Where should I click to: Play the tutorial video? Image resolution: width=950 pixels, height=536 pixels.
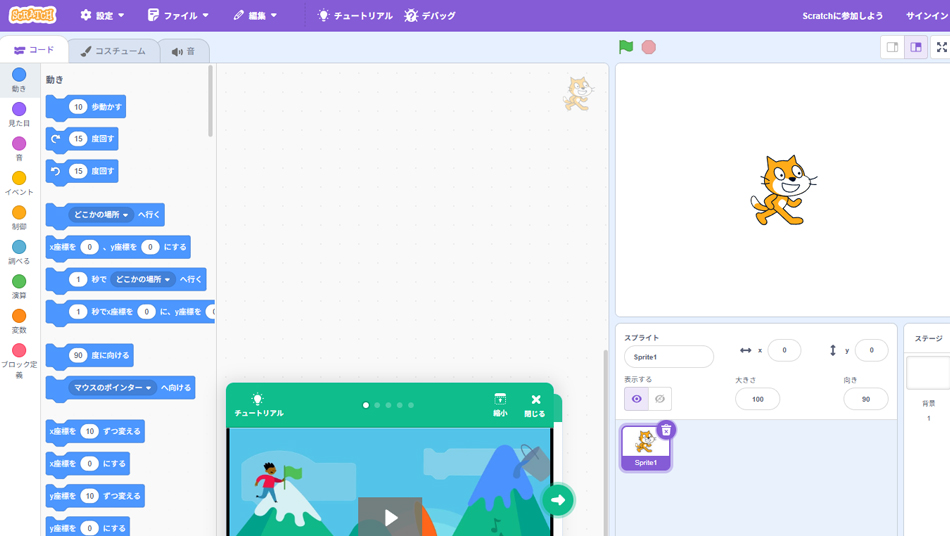[x=390, y=517]
